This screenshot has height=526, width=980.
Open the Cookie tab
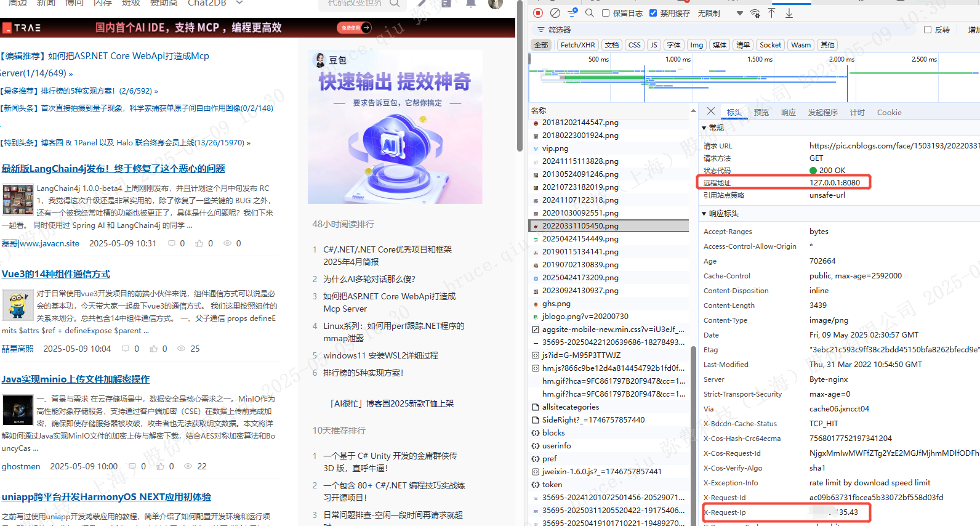coord(889,113)
